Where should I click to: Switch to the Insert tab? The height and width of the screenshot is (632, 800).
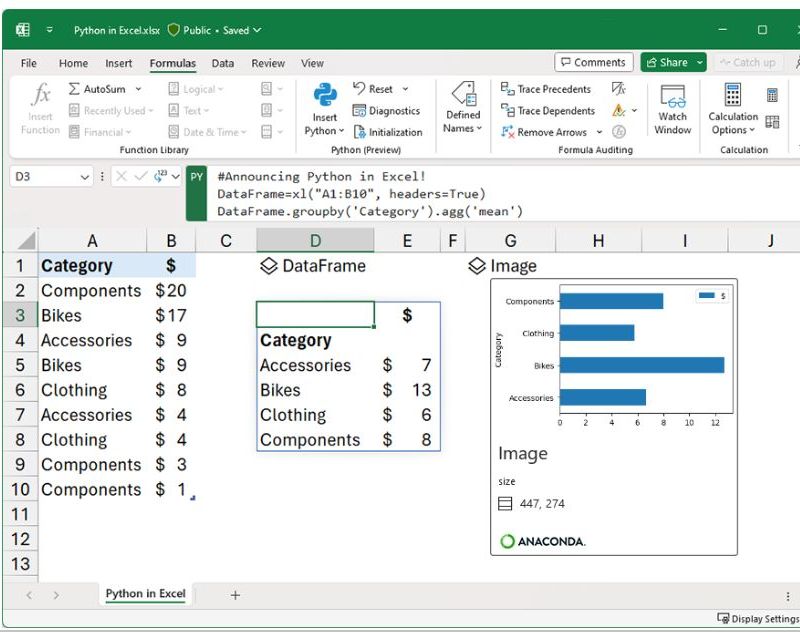tap(118, 63)
